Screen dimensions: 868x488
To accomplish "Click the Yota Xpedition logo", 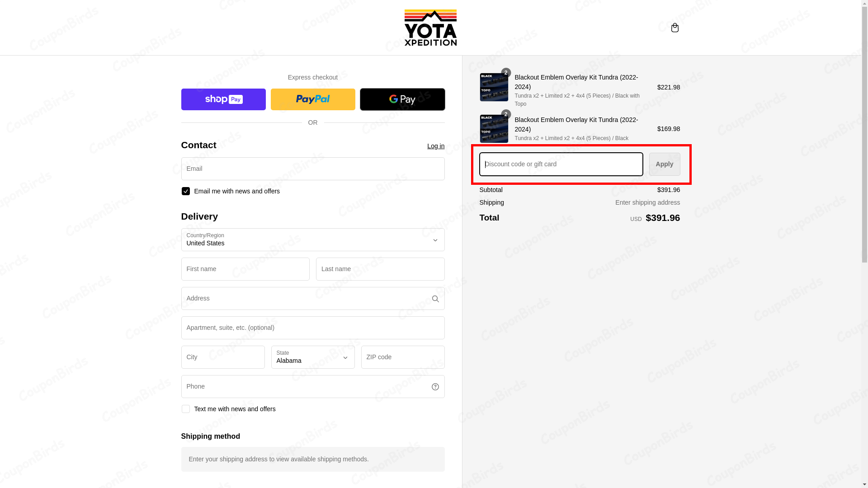I will tap(430, 27).
